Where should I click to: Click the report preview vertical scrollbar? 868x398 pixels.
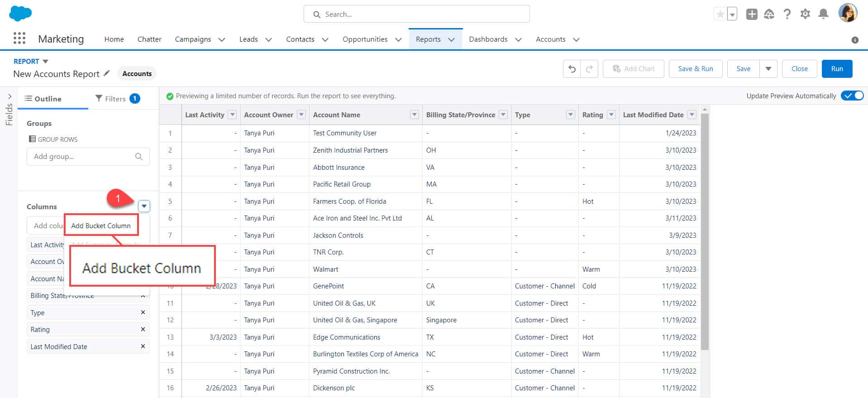coord(704,231)
